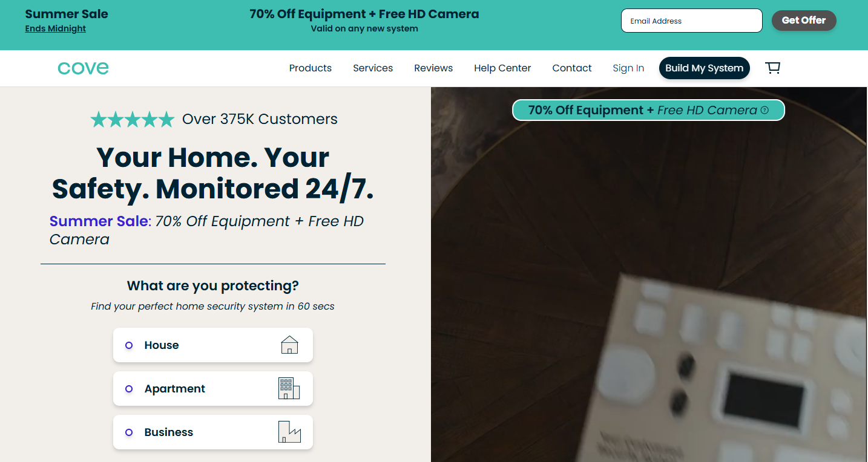The width and height of the screenshot is (868, 462).
Task: Click the banner 'Summer Sale' heading
Action: tap(67, 14)
